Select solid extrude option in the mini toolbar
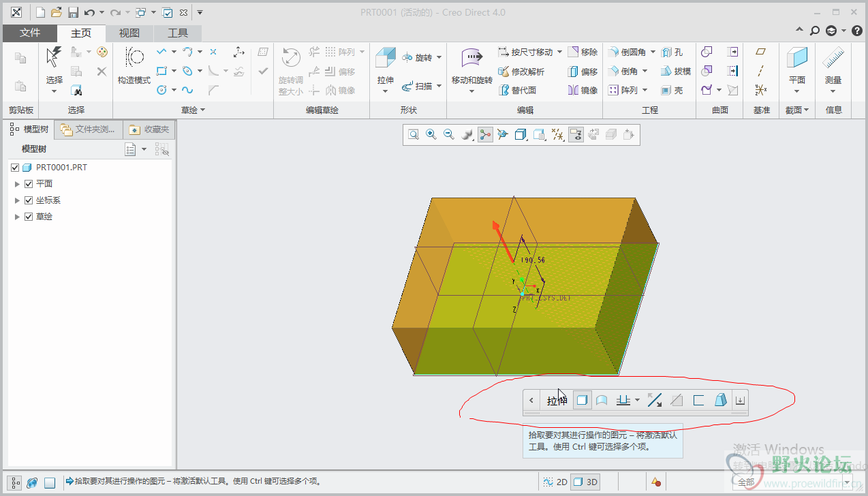 click(582, 401)
